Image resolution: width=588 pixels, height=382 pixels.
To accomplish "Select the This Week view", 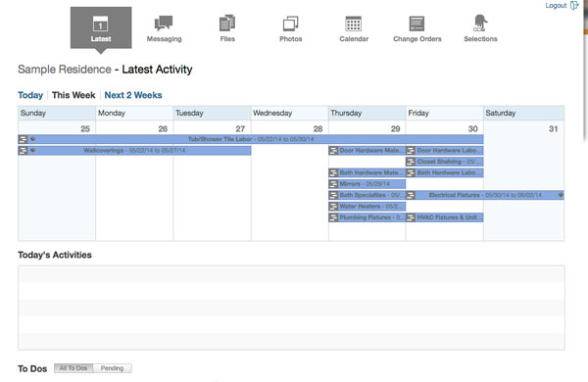I will click(73, 95).
